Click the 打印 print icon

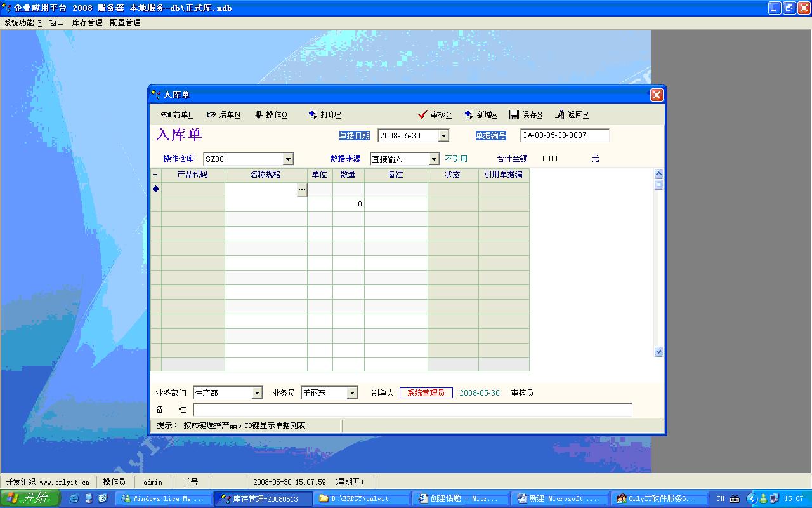click(x=313, y=115)
